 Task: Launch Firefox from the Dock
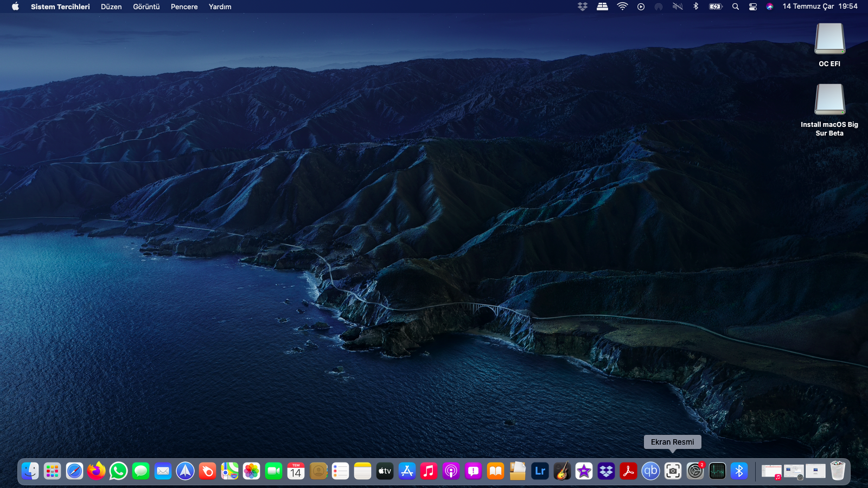(x=97, y=471)
